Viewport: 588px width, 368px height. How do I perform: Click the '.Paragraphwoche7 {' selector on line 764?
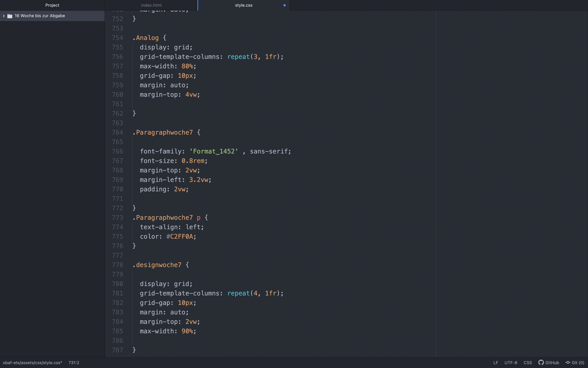tap(166, 132)
